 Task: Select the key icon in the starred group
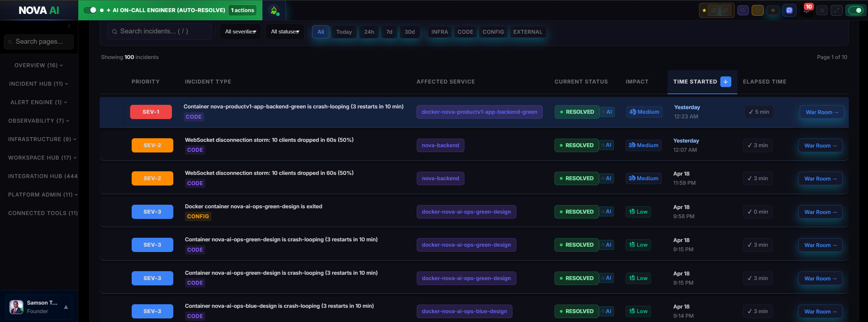point(726,10)
